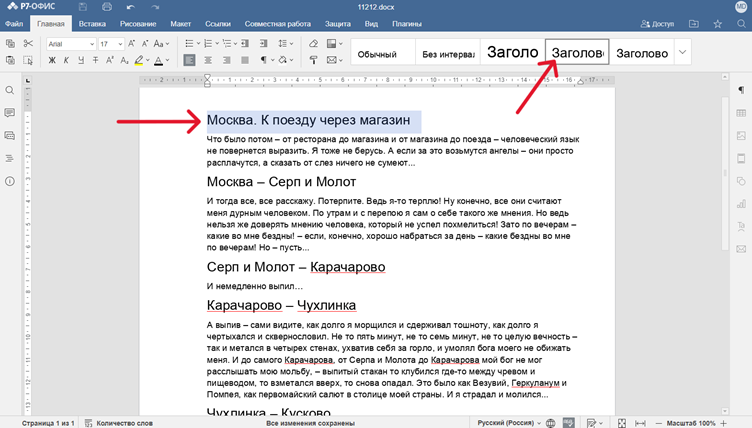
Task: Toggle Bold formatting (Ж)
Action: tap(52, 61)
